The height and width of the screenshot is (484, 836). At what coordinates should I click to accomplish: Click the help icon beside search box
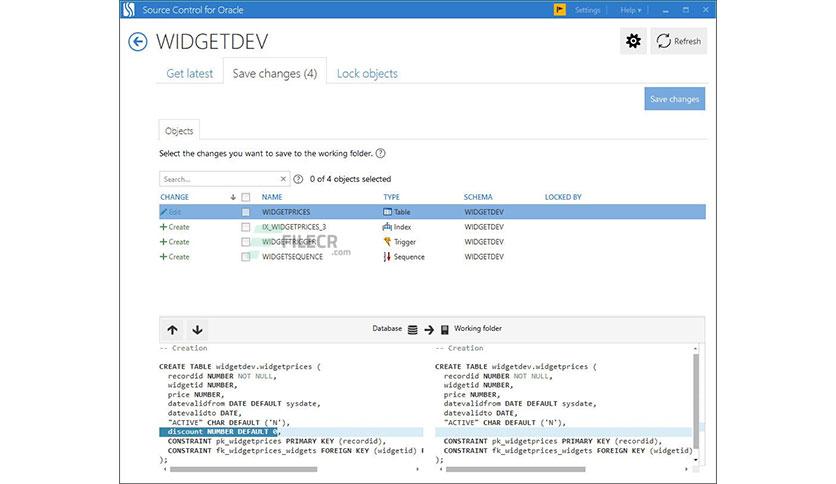tap(298, 179)
